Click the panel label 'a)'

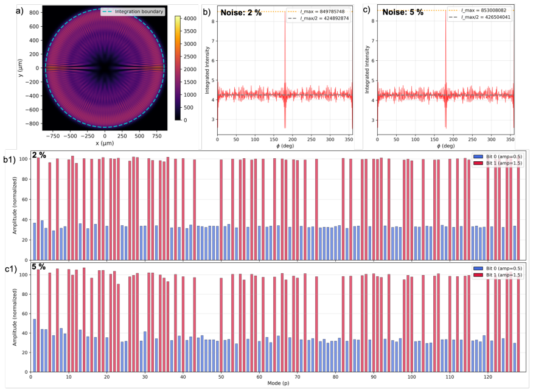[x=19, y=11]
